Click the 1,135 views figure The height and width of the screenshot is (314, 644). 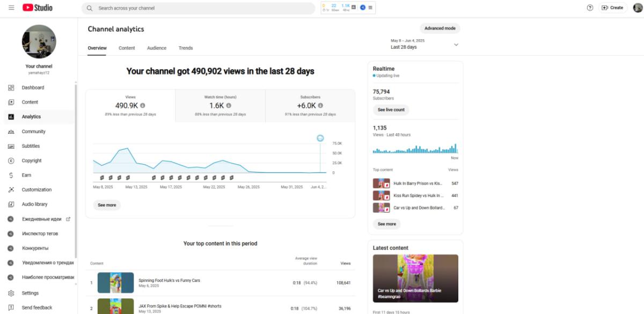[x=379, y=128]
